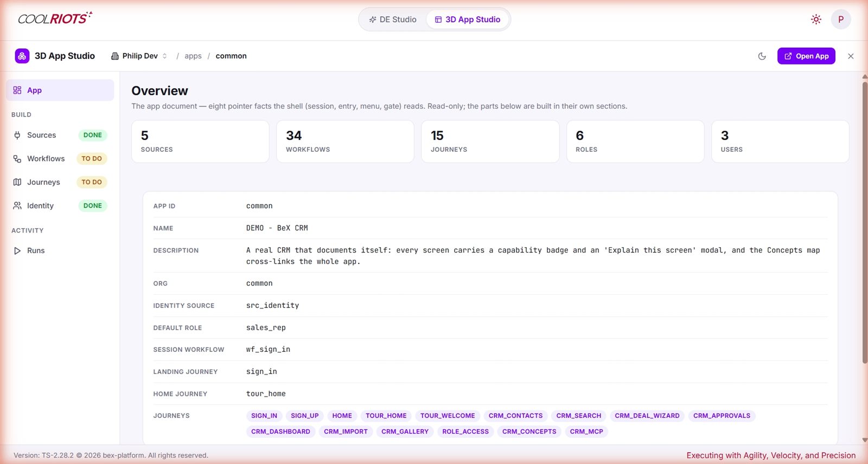Click the sales_rep default role value
Image resolution: width=868 pixels, height=464 pixels.
coord(266,328)
